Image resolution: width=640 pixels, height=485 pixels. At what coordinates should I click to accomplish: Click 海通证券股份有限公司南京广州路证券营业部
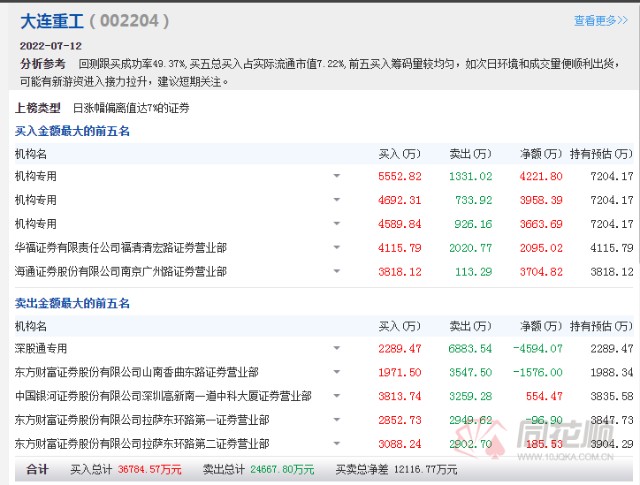click(121, 271)
